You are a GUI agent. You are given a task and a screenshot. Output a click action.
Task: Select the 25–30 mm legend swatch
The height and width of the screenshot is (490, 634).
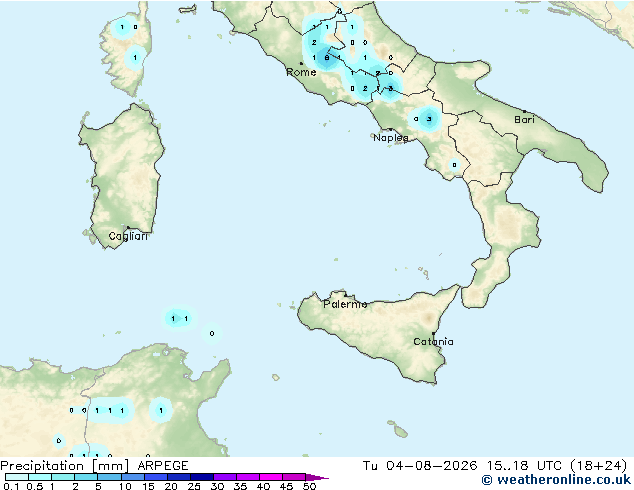pos(201,477)
